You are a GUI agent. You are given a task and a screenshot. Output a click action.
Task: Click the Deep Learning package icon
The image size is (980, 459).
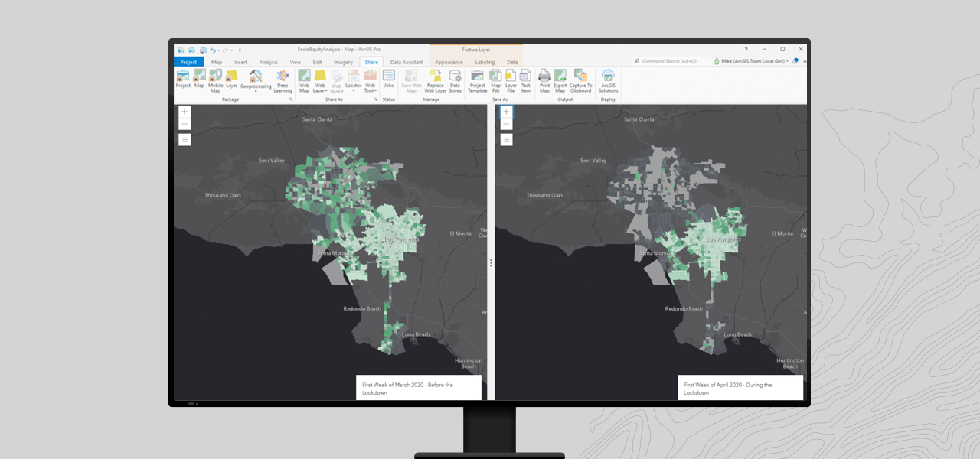pyautogui.click(x=283, y=80)
